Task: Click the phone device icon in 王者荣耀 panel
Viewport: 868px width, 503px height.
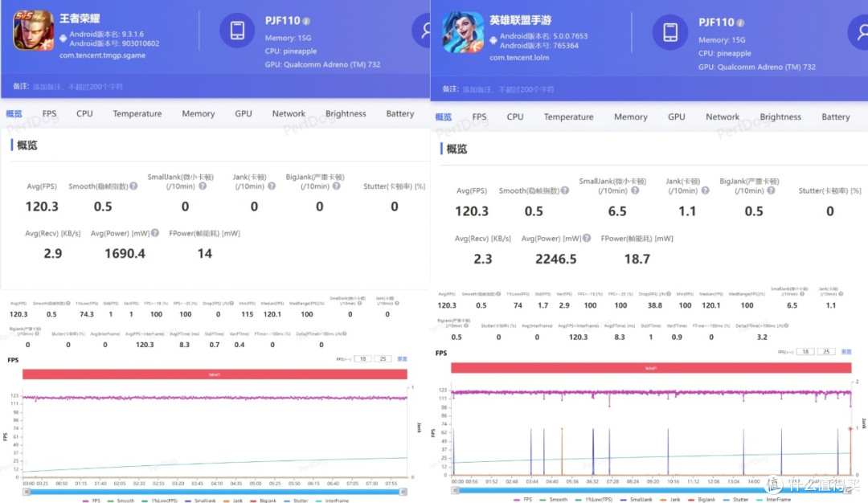Action: [237, 30]
